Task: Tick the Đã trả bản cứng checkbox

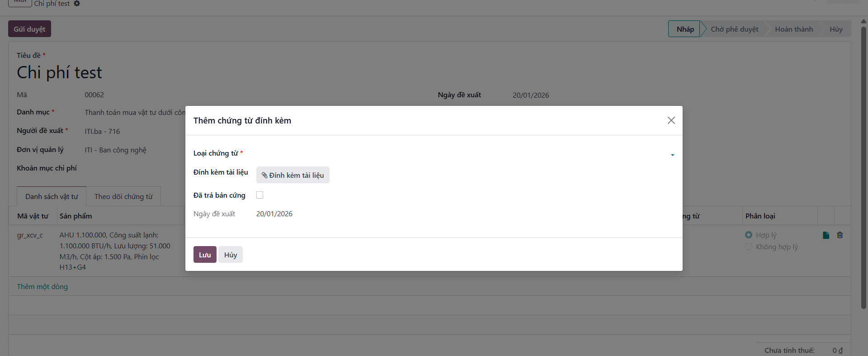Action: 260,195
